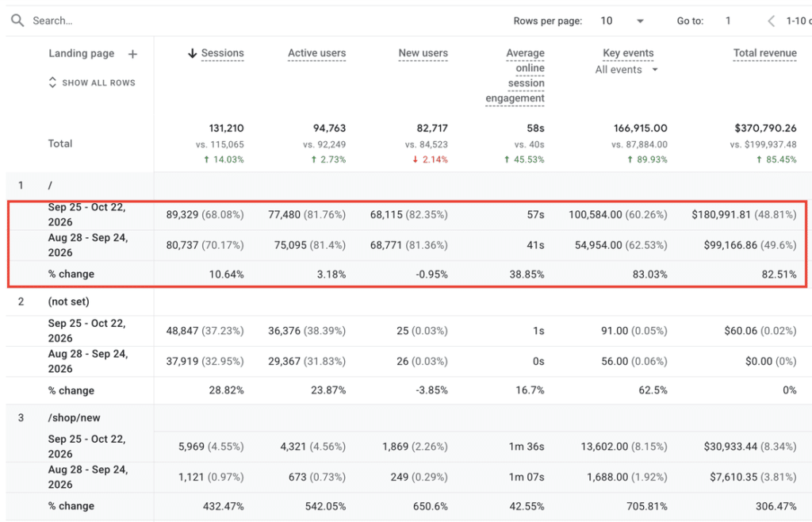This screenshot has height=522, width=812.
Task: Click new users 68,115 (82.35%)
Action: pos(408,214)
